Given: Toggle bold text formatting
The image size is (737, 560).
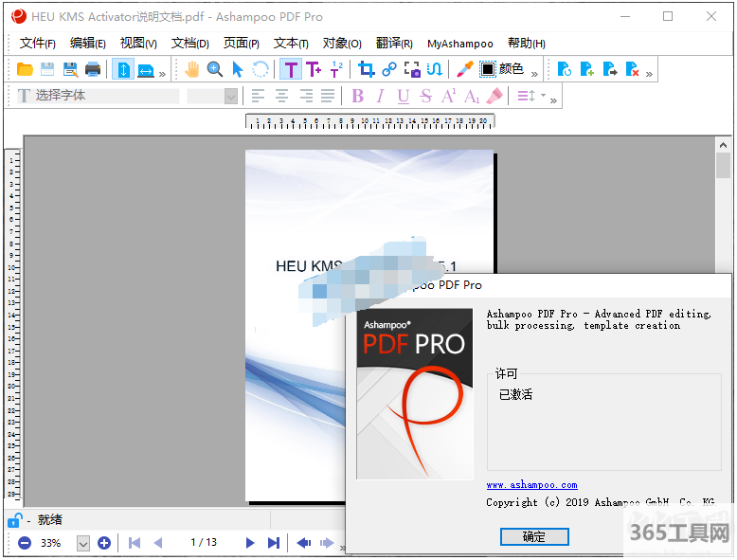Looking at the screenshot, I should click(x=357, y=96).
